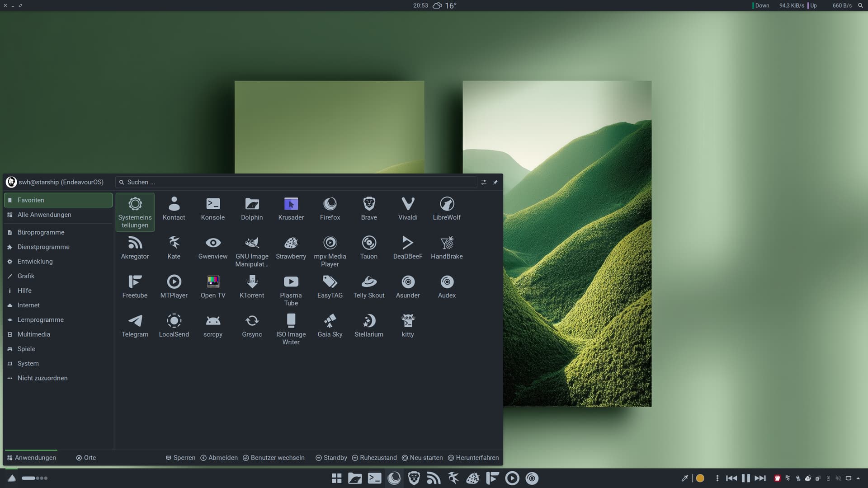This screenshot has height=488, width=868.
Task: Open the Internet category
Action: (x=28, y=305)
